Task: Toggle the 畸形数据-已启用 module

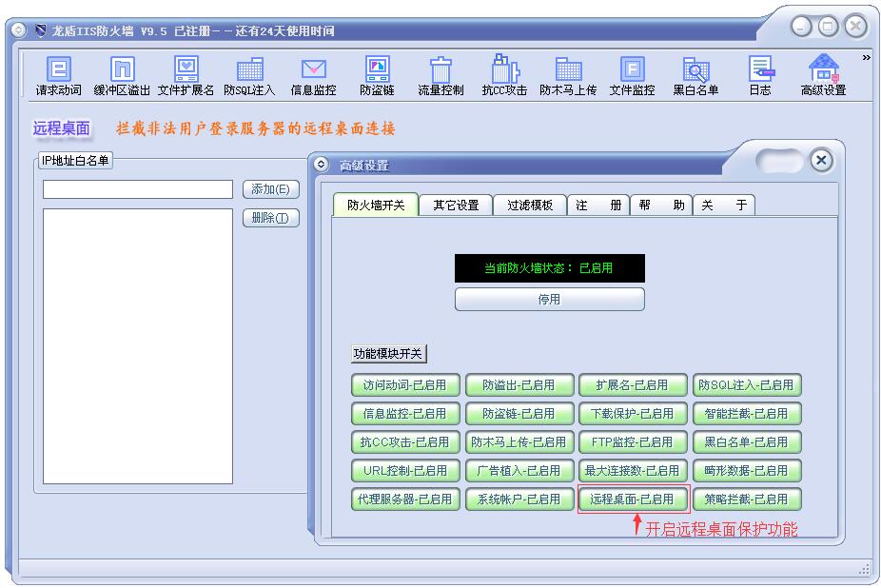Action: [x=746, y=471]
